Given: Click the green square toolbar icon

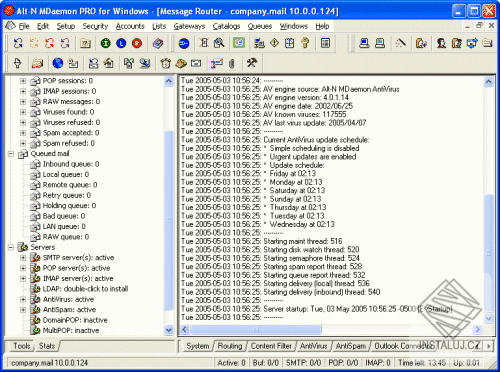Looking at the screenshot, I should pos(239,43).
